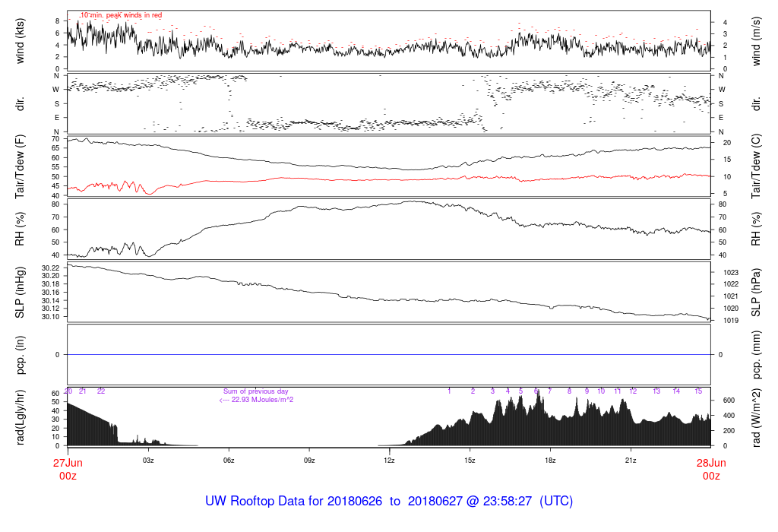778x532 pixels.
Task: Click purple local hour marker '14'
Action: pyautogui.click(x=676, y=391)
